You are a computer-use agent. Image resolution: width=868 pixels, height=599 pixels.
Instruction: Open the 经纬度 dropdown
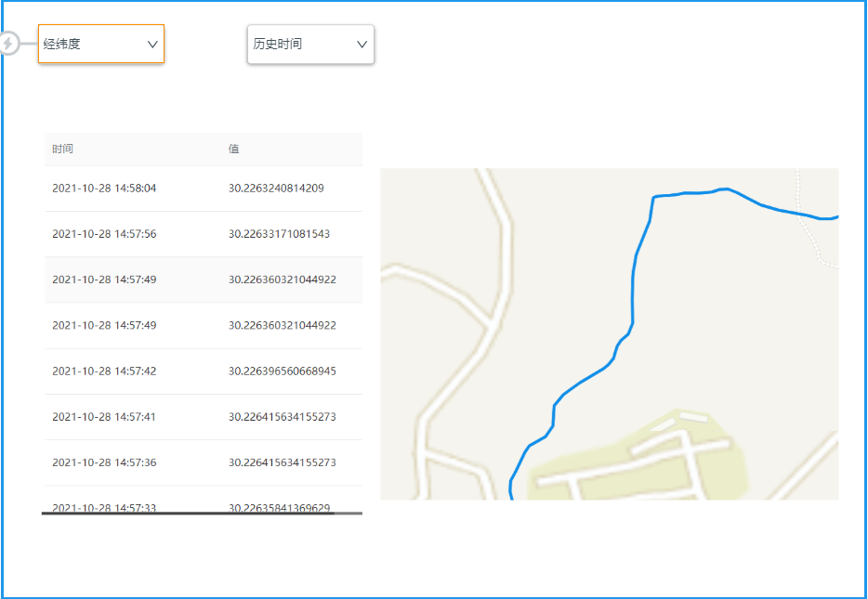click(x=101, y=44)
